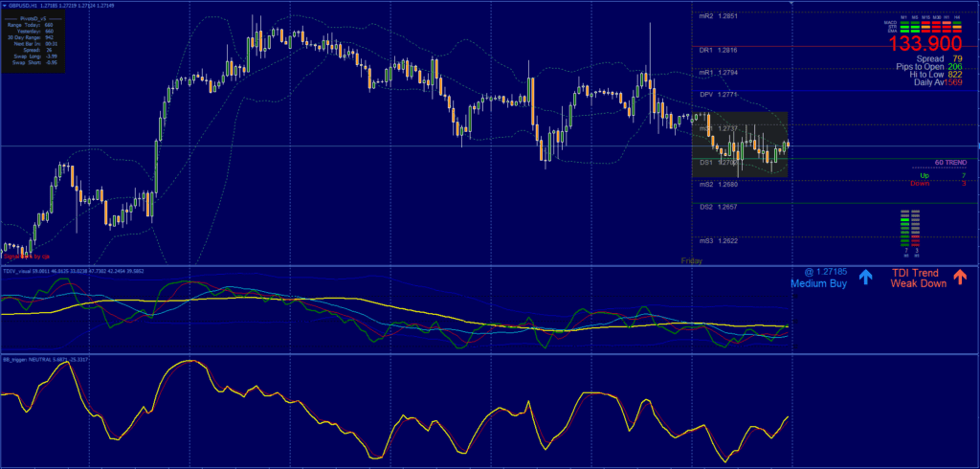Select the PivotsD_v5 panel header
The image size is (980, 469).
pos(33,19)
